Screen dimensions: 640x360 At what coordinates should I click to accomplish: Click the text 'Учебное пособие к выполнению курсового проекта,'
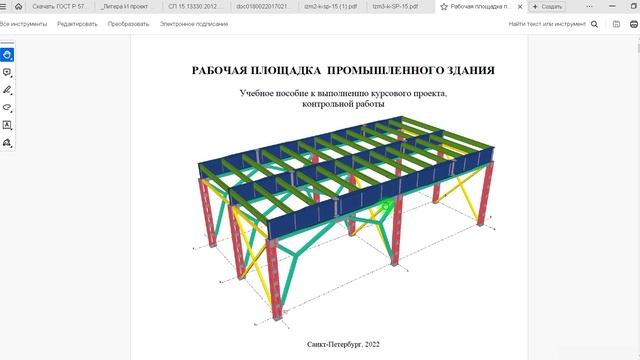[x=343, y=93]
